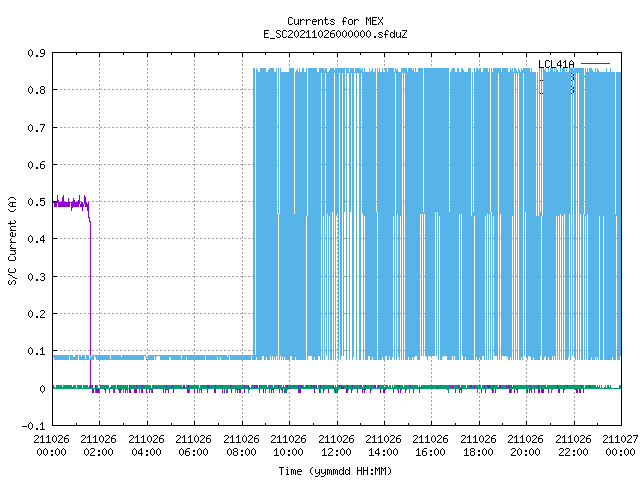640x480 pixels.
Task: Click the '0.9' y-axis tick label
Action: coord(36,53)
